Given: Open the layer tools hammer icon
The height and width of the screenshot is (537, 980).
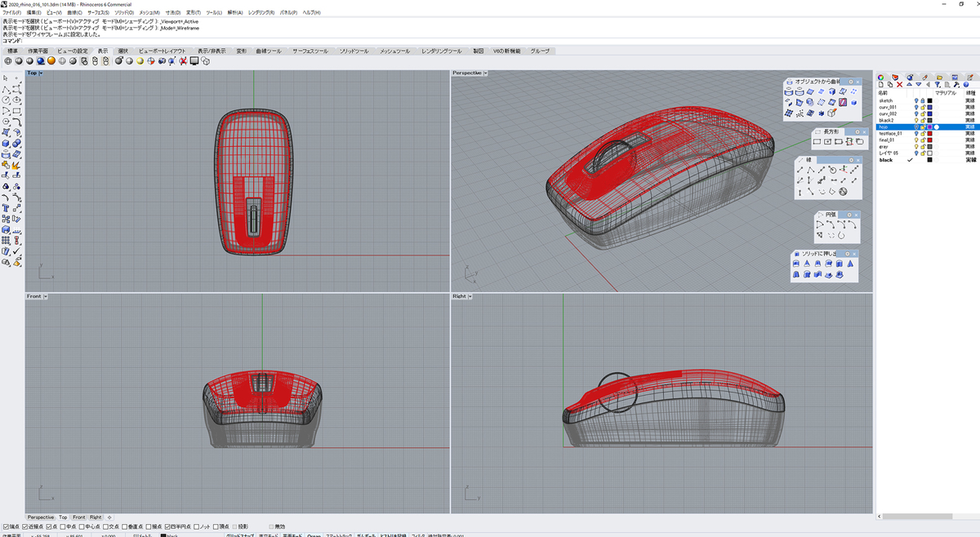Looking at the screenshot, I should [957, 85].
